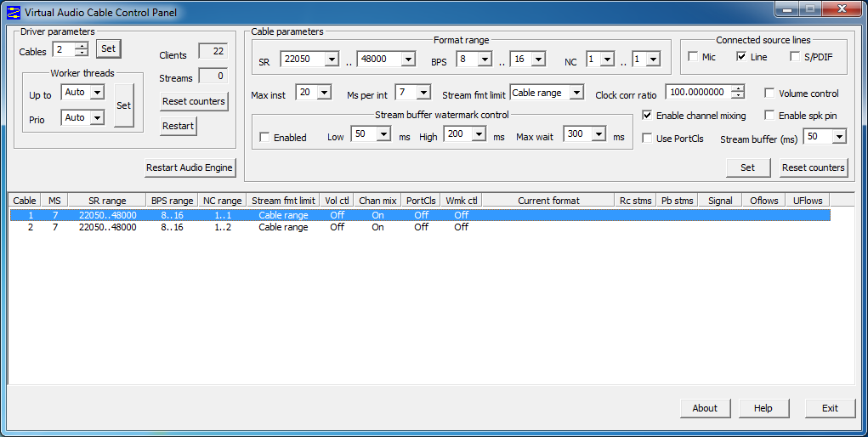Open the About dialog
This screenshot has width=868, height=437.
coord(705,408)
